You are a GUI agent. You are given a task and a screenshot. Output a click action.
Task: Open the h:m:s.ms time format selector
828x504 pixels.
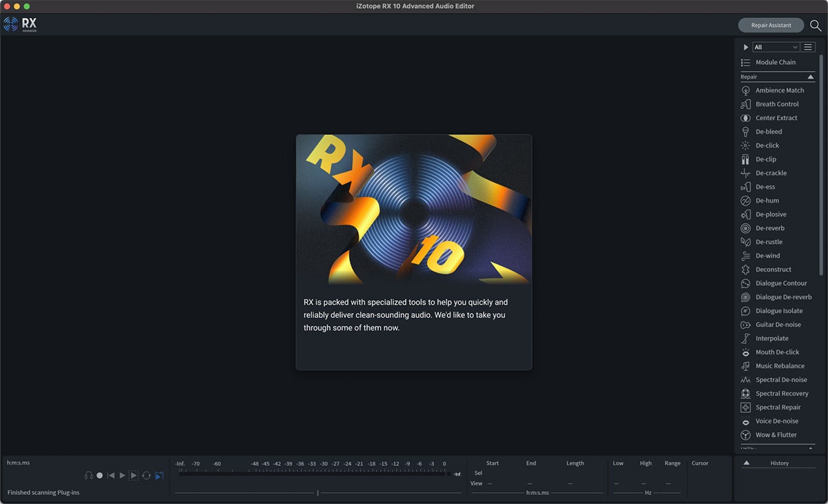pyautogui.click(x=18, y=463)
